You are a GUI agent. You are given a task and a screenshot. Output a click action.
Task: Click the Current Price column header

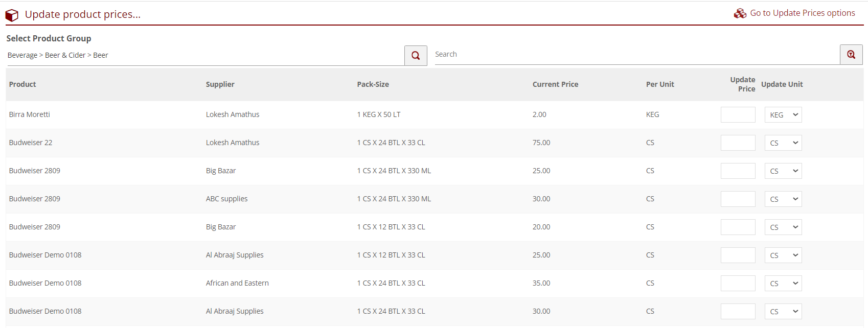click(x=555, y=84)
